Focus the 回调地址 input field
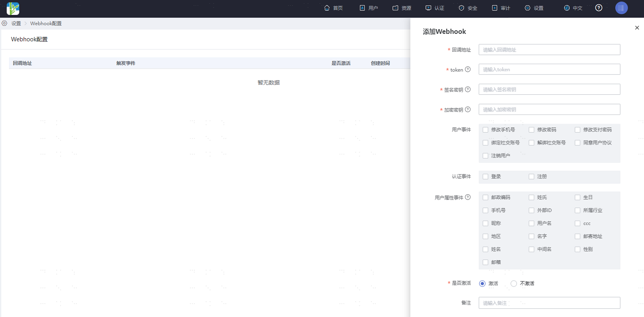This screenshot has width=644, height=317. coord(550,50)
